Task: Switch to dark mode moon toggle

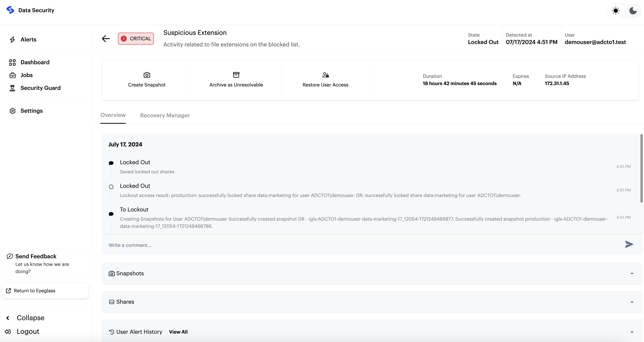Action: pyautogui.click(x=633, y=11)
